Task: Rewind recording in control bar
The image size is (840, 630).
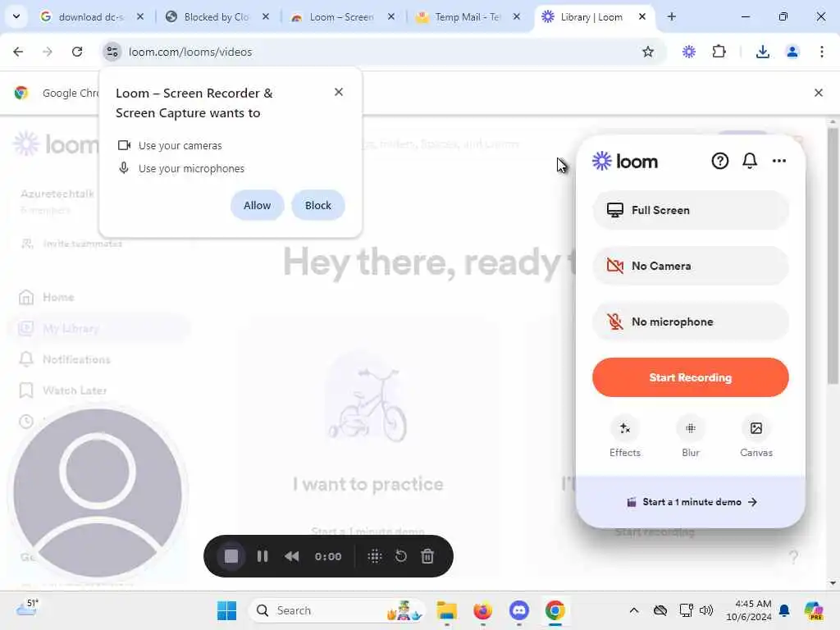Action: (x=292, y=556)
